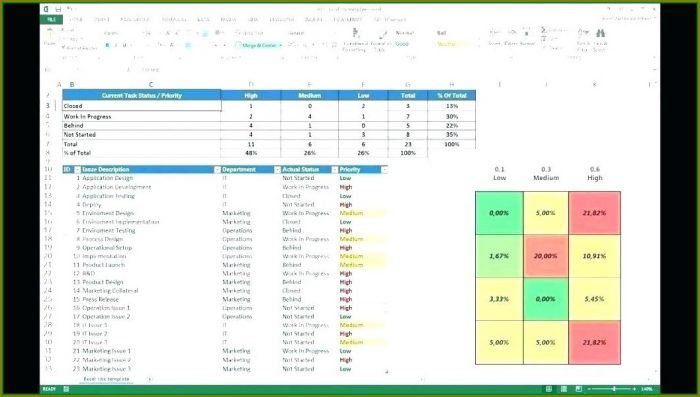Open the FILE tab
The height and width of the screenshot is (397, 700).
pos(51,20)
